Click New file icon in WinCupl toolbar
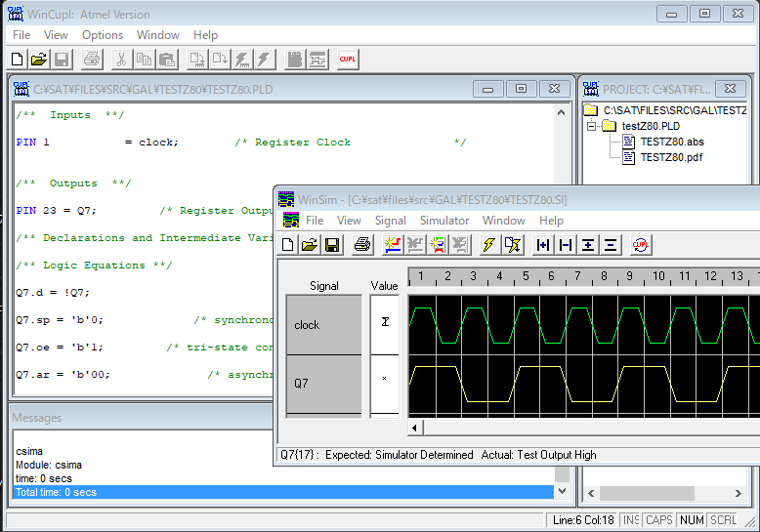Image resolution: width=760 pixels, height=532 pixels. tap(18, 60)
